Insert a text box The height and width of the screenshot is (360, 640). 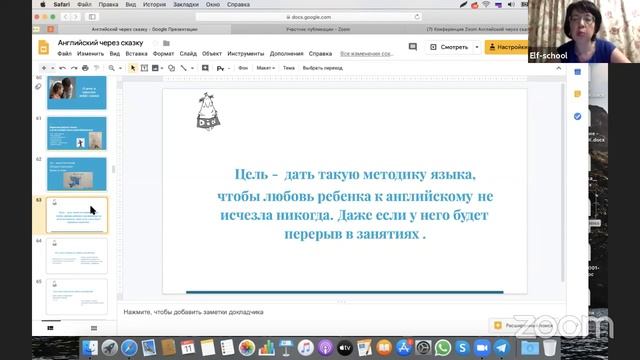144,68
